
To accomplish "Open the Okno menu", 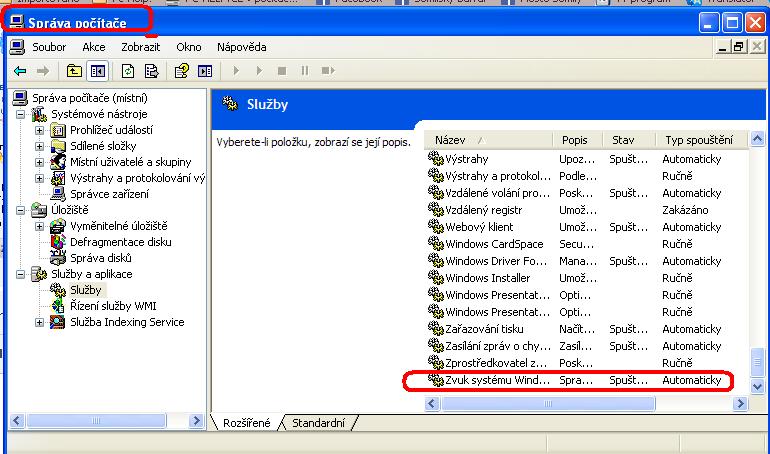I will point(189,47).
